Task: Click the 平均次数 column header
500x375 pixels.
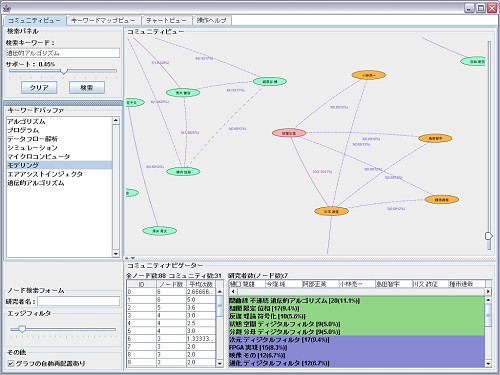Action: point(201,284)
